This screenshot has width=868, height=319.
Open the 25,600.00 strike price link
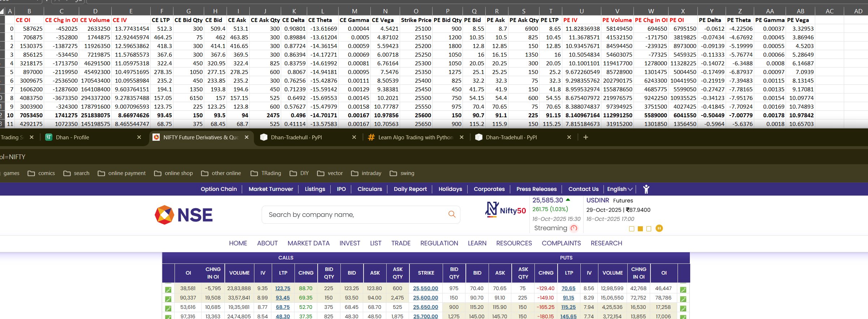(x=425, y=298)
